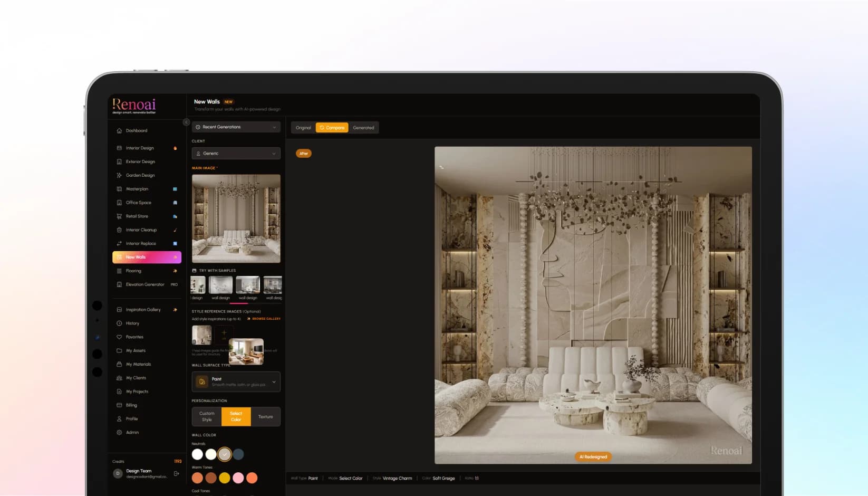Expand the Paint wall surface type dropdown

pos(236,381)
